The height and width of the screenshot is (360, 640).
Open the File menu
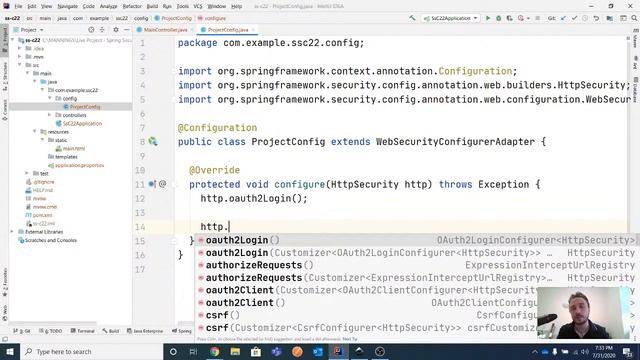(x=18, y=6)
